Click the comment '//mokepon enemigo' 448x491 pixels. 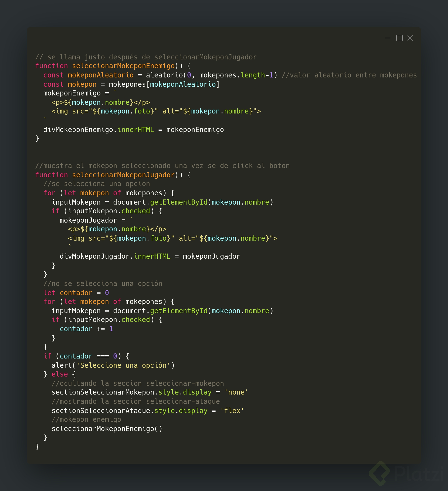(x=86, y=420)
